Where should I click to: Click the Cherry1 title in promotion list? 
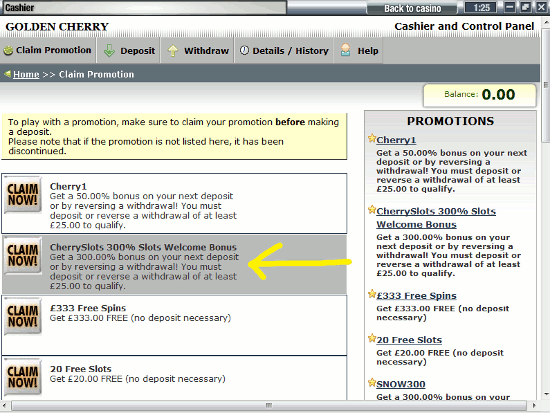68,186
